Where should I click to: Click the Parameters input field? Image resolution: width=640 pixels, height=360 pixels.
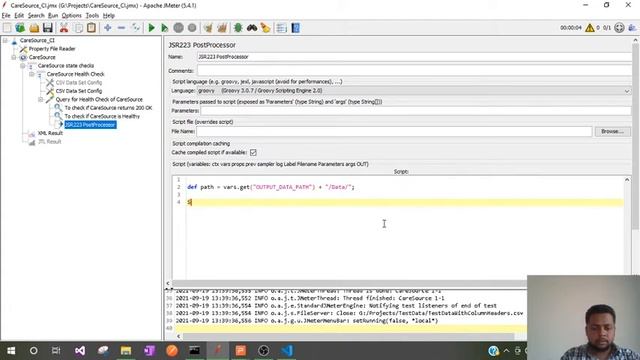[416, 111]
